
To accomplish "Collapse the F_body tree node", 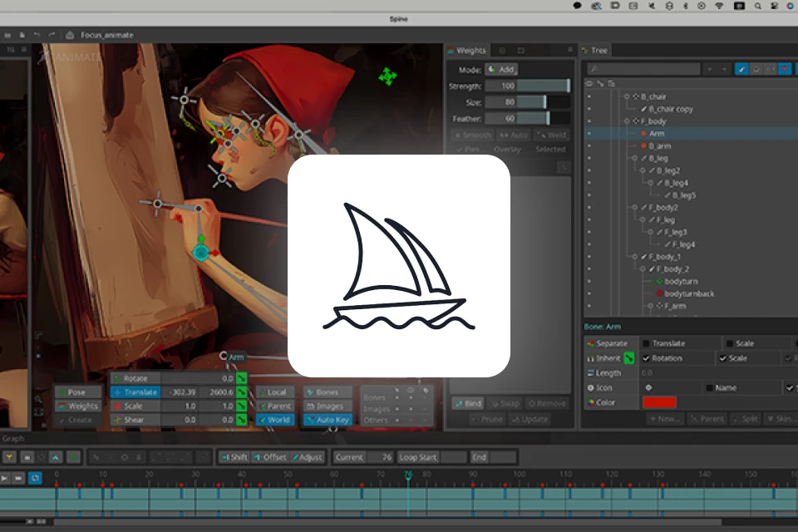I will pos(627,121).
